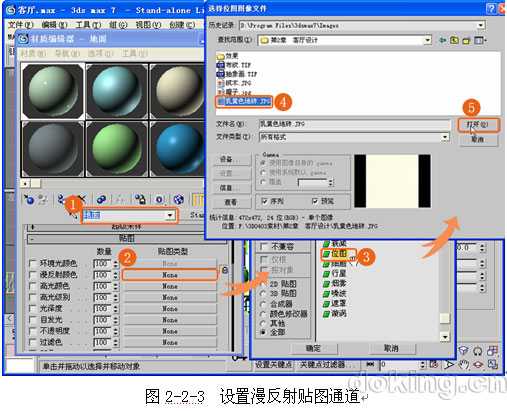Click Get Material icon in material editor
507x411 pixels.
click(x=29, y=200)
